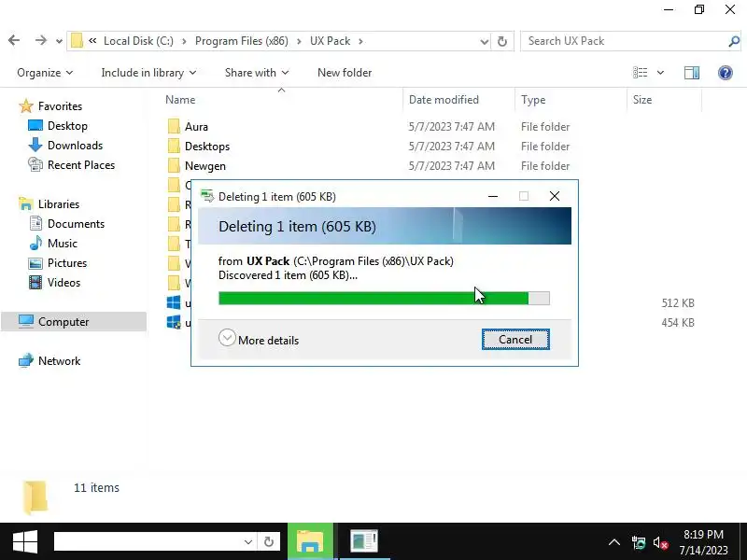The image size is (747, 560).
Task: Click the Newgen folder icon
Action: coord(174,165)
